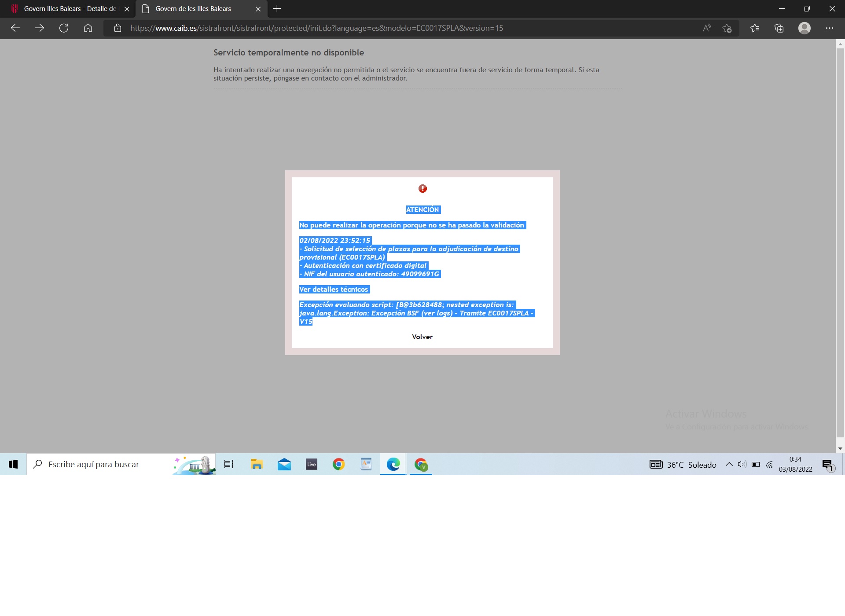Click the browser refresh icon
Screen dimensions: 845x616
tap(64, 28)
